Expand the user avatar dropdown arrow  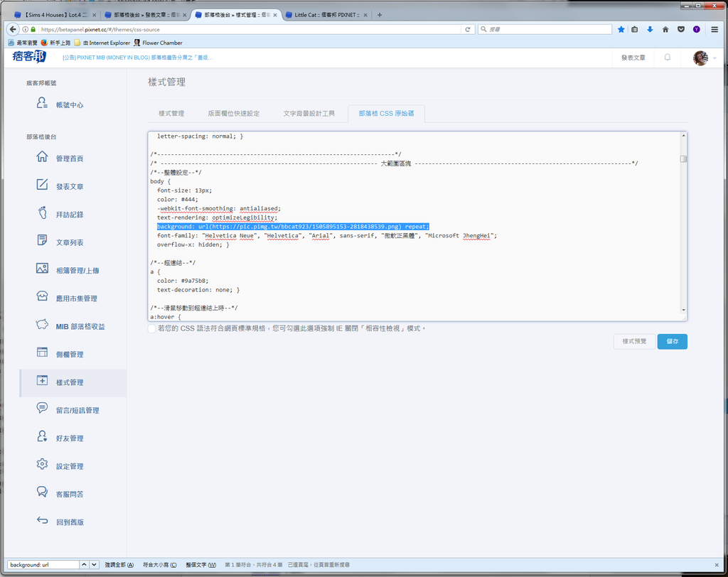(x=714, y=58)
